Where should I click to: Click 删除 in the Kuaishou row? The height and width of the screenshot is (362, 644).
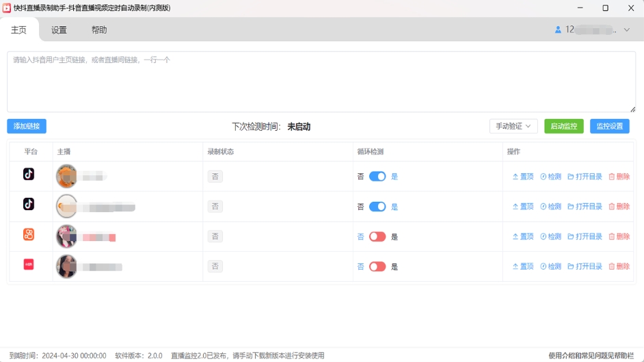(619, 236)
